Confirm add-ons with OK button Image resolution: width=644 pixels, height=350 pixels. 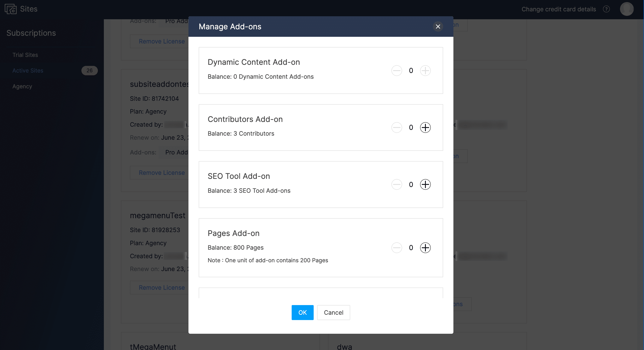coord(302,312)
